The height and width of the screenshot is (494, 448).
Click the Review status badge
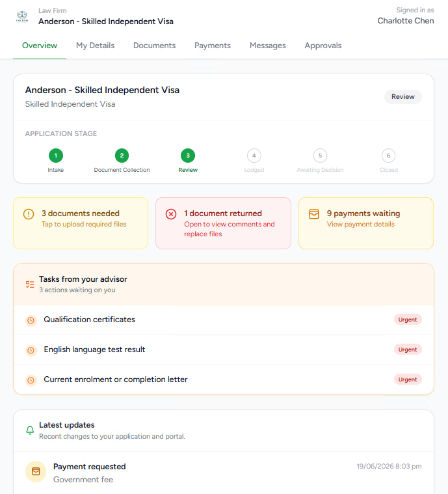(403, 97)
